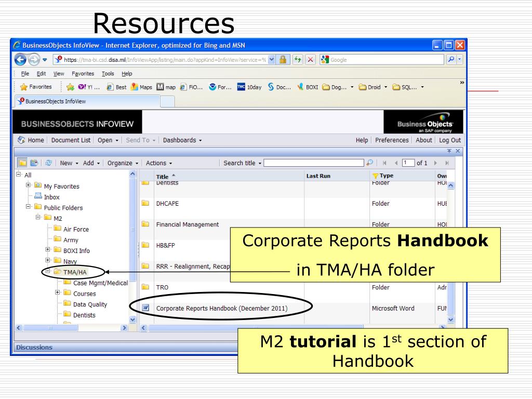Go to first page navigation arrow
Screen dimensions: 532x399
384,163
